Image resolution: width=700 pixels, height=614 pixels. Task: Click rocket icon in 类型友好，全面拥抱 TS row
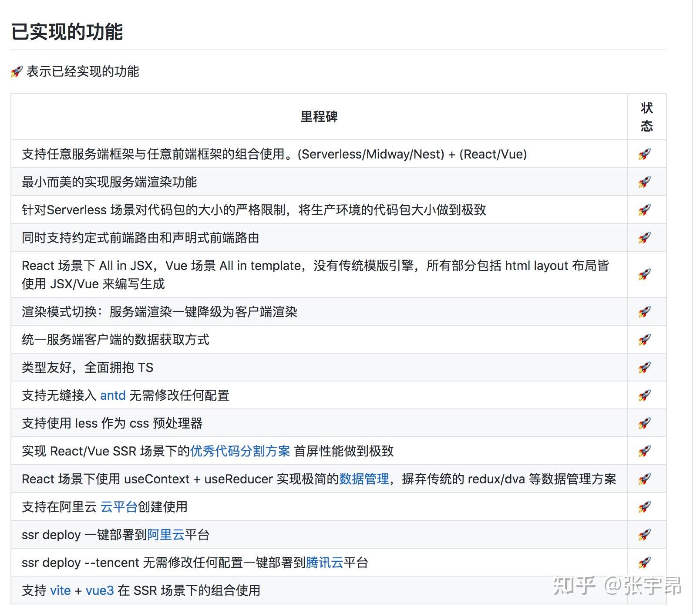(x=645, y=368)
